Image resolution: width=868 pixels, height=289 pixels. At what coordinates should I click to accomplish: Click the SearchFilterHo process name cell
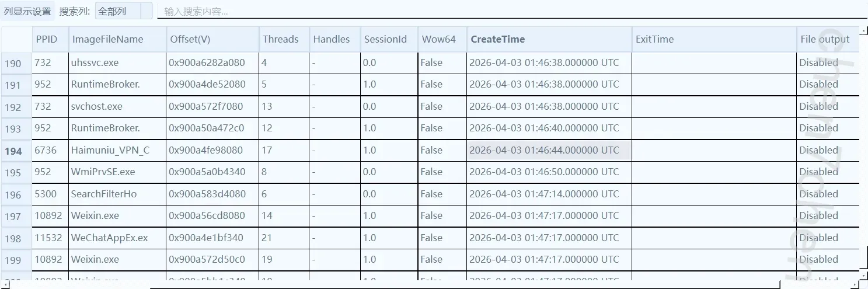(104, 194)
